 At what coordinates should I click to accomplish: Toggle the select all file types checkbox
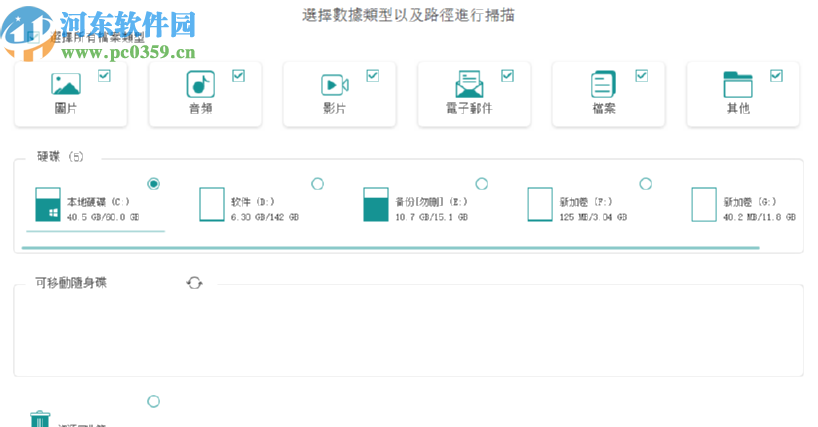tap(33, 37)
